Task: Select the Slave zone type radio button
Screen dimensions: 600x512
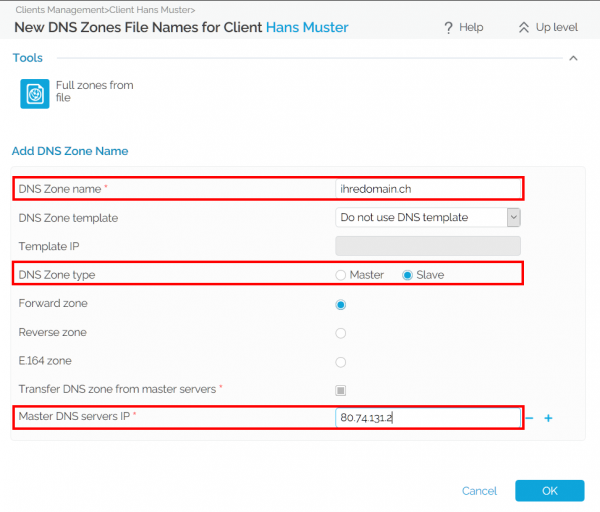Action: 407,275
